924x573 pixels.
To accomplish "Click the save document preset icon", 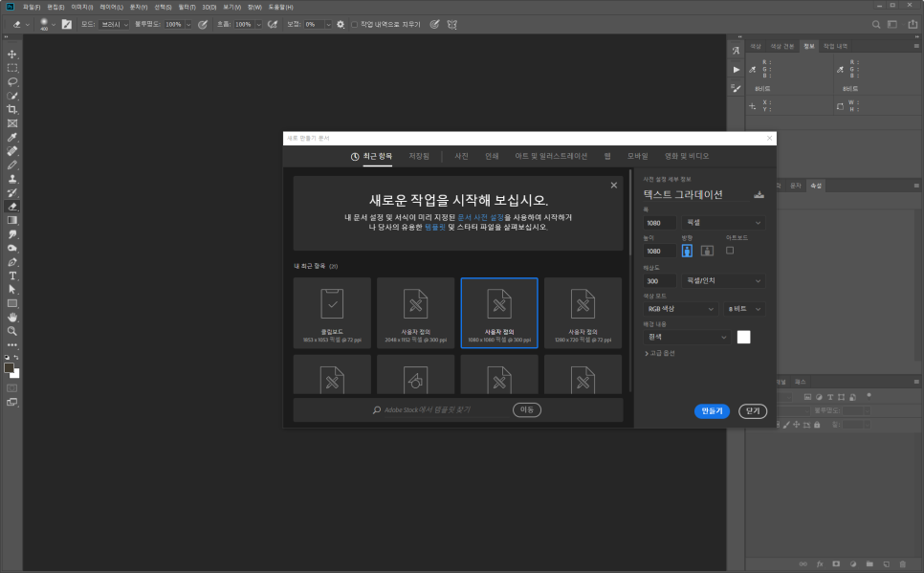I will (759, 194).
